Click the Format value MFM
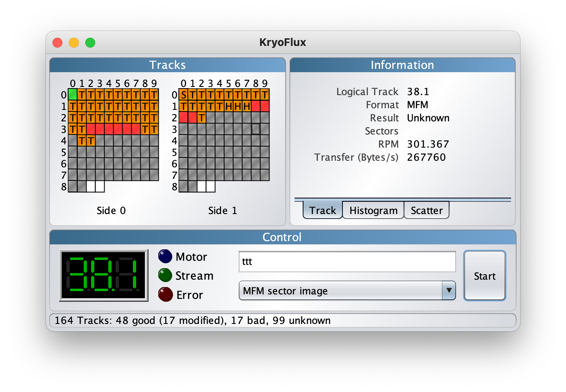The width and height of the screenshot is (566, 392). pyautogui.click(x=418, y=105)
